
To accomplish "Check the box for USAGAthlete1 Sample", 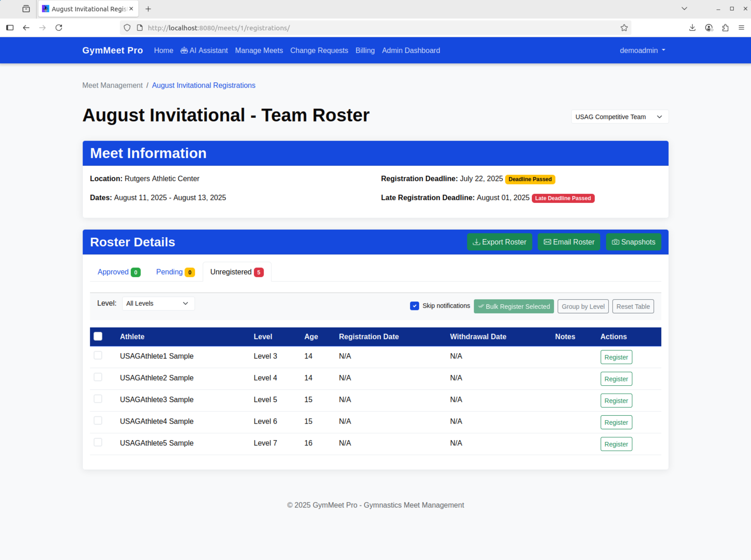I will (x=98, y=355).
